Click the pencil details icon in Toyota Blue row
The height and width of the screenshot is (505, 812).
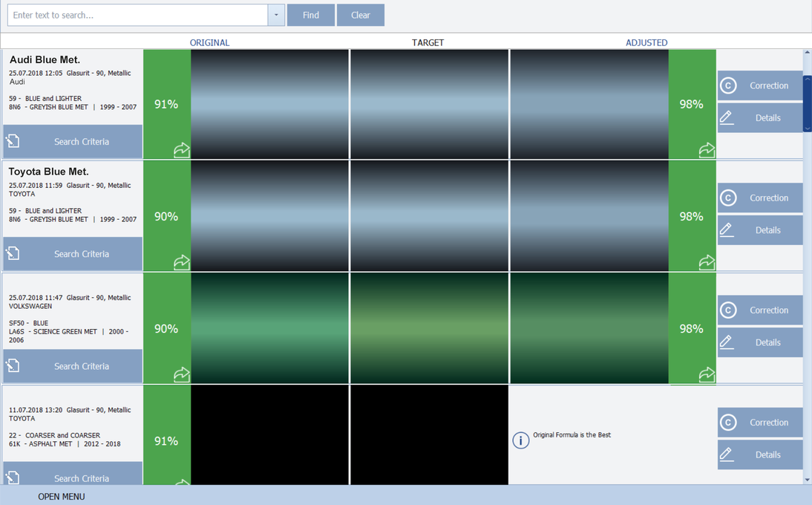tap(727, 230)
